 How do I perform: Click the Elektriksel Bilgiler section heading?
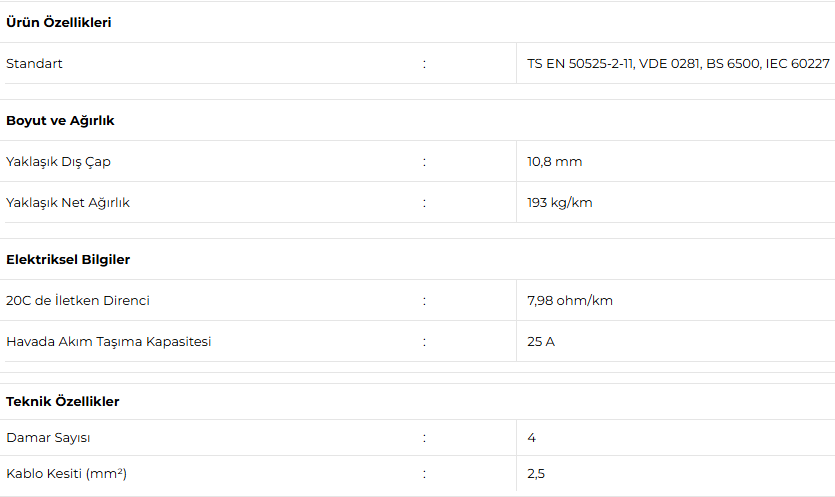tap(68, 259)
